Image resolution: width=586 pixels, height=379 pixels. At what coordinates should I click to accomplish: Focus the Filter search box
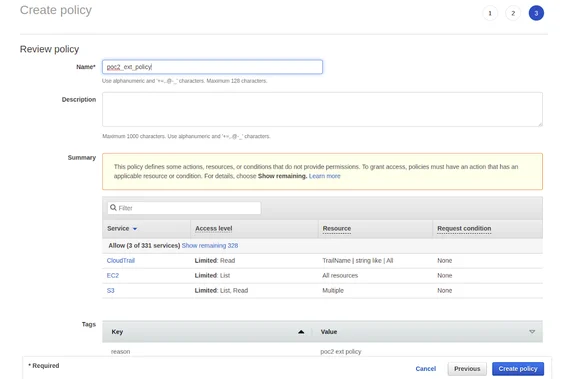[x=184, y=208]
